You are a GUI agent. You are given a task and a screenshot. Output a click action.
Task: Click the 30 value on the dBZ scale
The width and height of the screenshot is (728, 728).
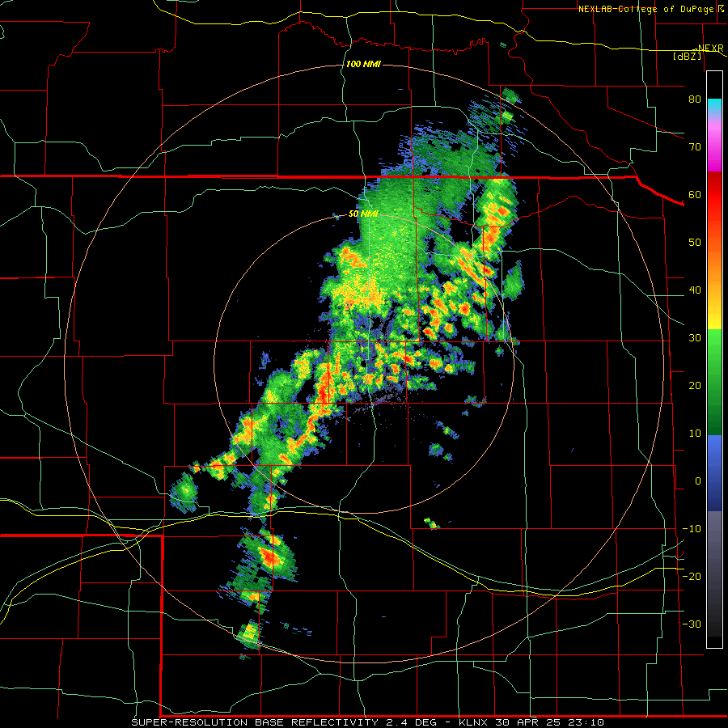(695, 337)
